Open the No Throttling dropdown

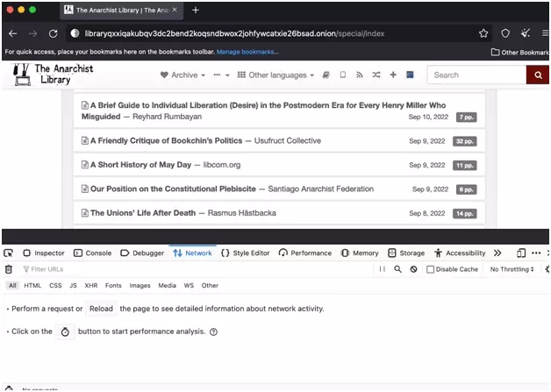(x=512, y=269)
